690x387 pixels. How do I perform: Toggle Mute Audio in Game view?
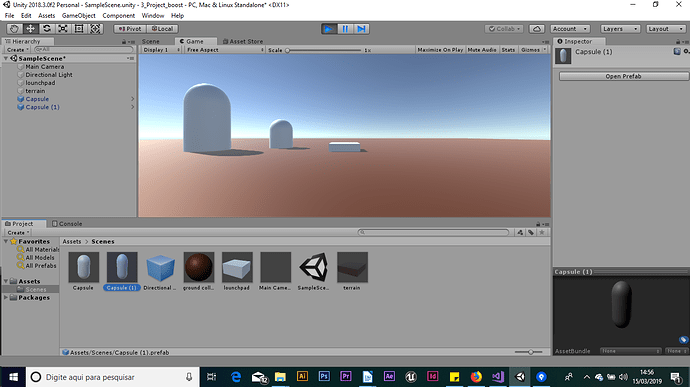tap(482, 50)
